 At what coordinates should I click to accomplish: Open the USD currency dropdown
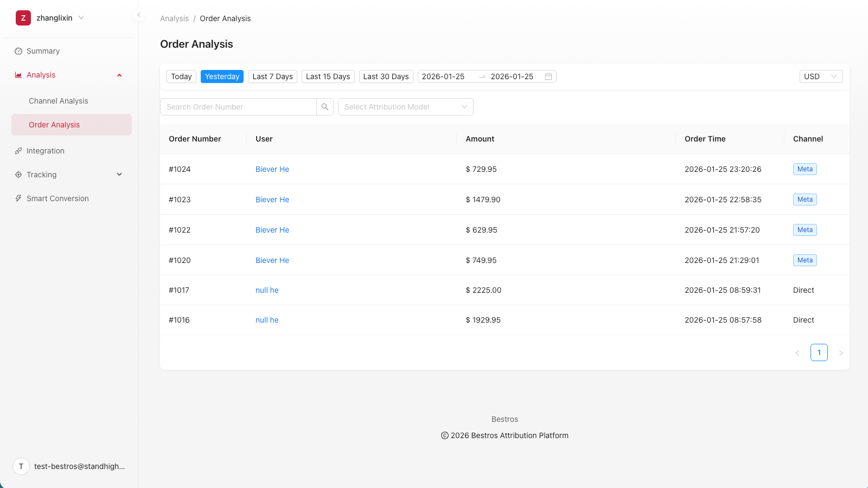tap(820, 76)
